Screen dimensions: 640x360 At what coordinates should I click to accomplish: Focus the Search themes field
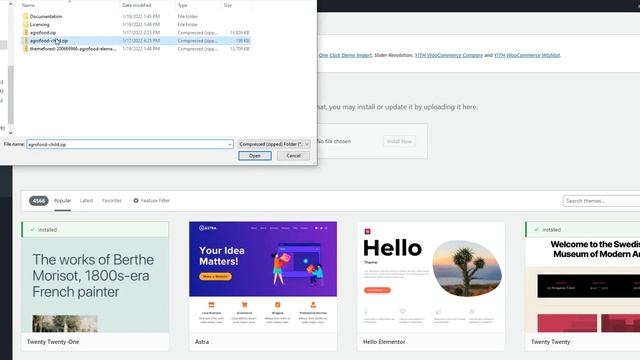[601, 201]
